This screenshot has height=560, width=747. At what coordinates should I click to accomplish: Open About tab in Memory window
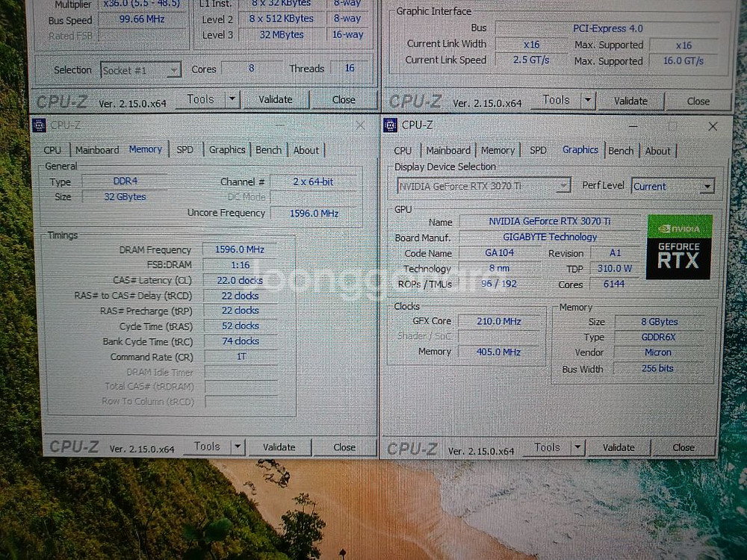coord(306,150)
